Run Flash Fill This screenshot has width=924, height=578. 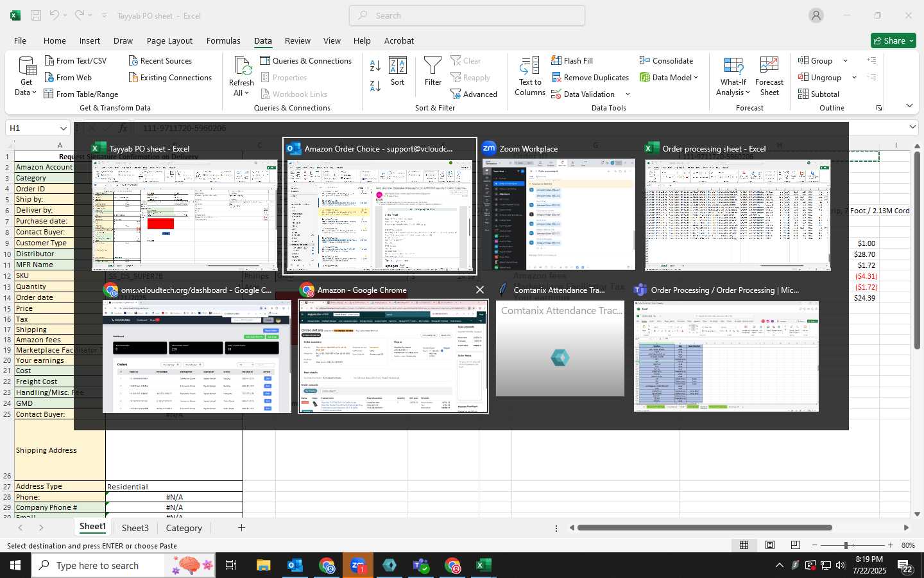[572, 61]
